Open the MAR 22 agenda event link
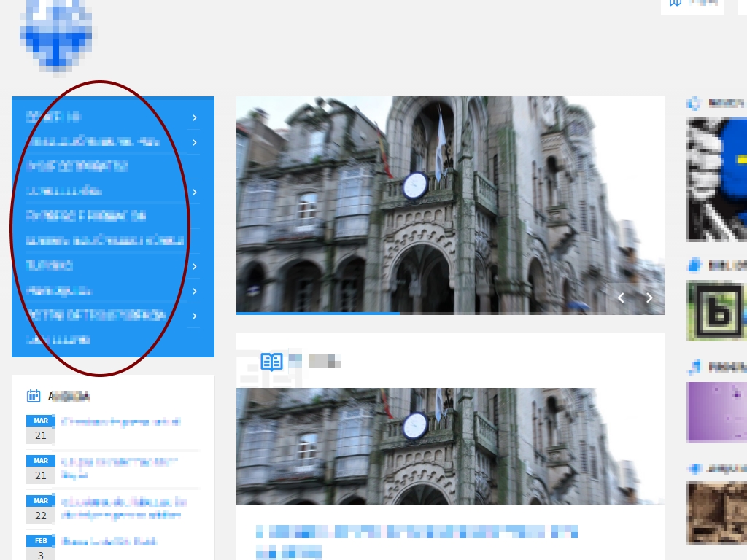747x560 pixels. click(124, 508)
